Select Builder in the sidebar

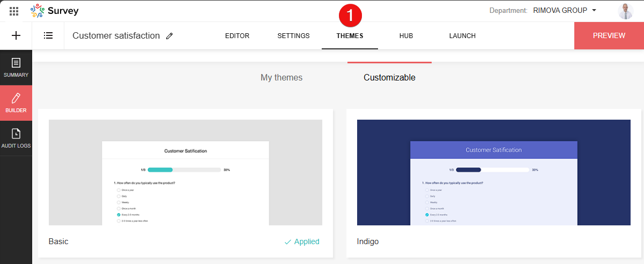(x=16, y=102)
